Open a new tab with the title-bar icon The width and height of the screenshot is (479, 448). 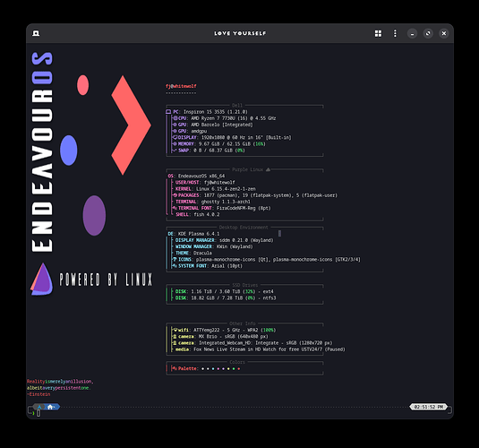click(36, 33)
